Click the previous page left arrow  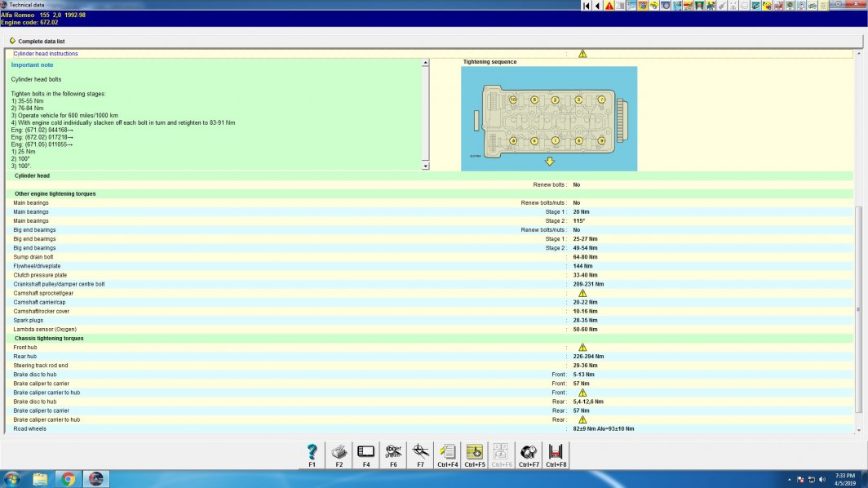pos(597,6)
